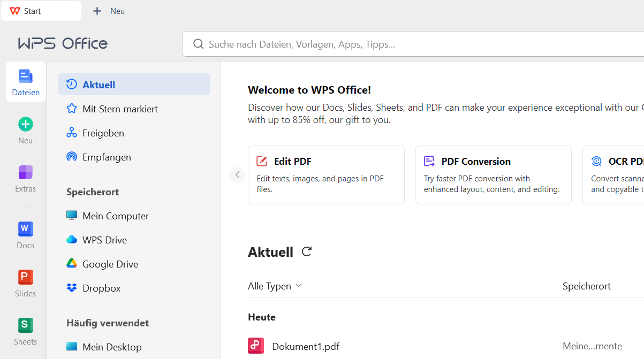Launch the Slides presentation icon
The width and height of the screenshot is (644, 359).
click(26, 277)
